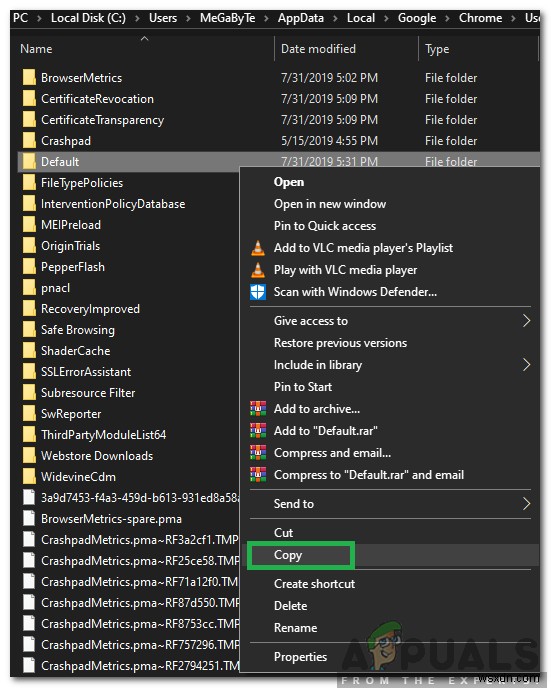Viewport: 551px width, 688px height.
Task: Click the CertificateRevocation folder icon
Action: tap(29, 98)
